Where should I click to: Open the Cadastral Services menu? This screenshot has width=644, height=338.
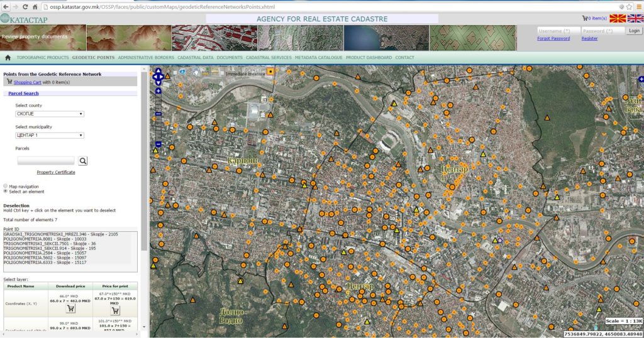click(x=269, y=58)
